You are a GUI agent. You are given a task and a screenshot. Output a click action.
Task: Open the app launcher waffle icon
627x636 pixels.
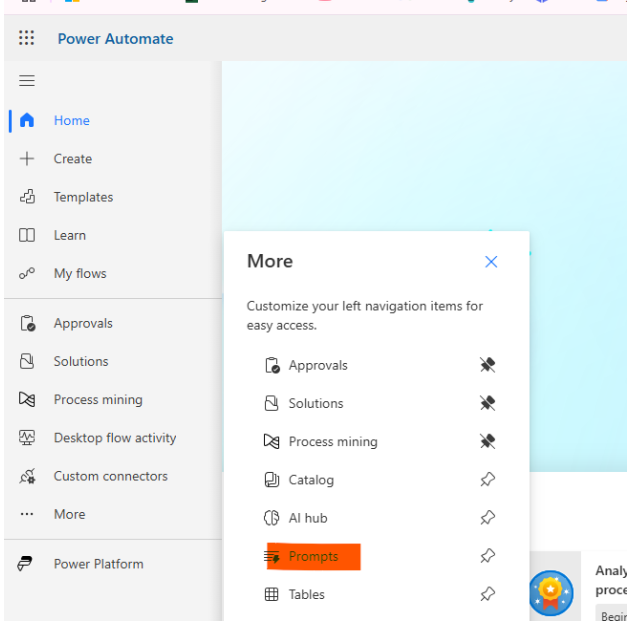(x=26, y=38)
